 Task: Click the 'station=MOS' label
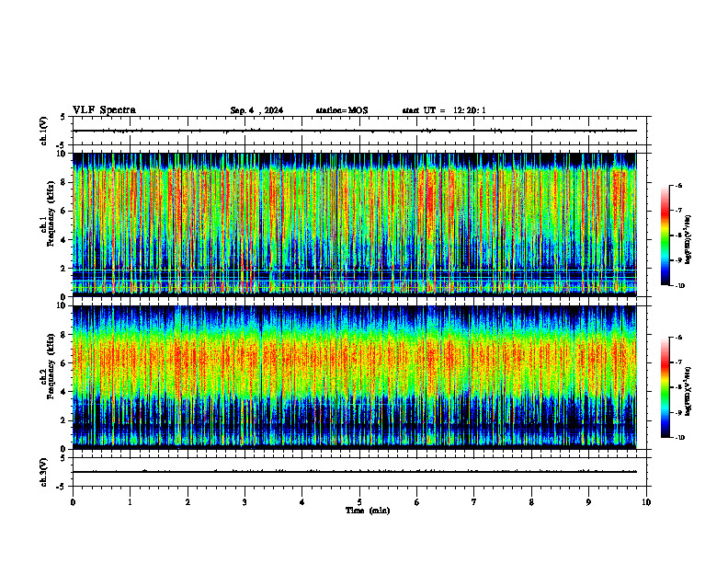tap(342, 110)
